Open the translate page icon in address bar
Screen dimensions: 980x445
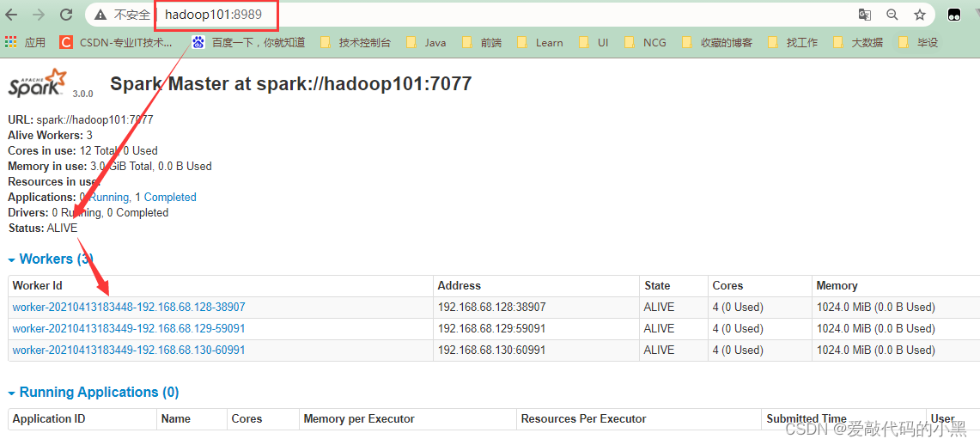point(864,15)
